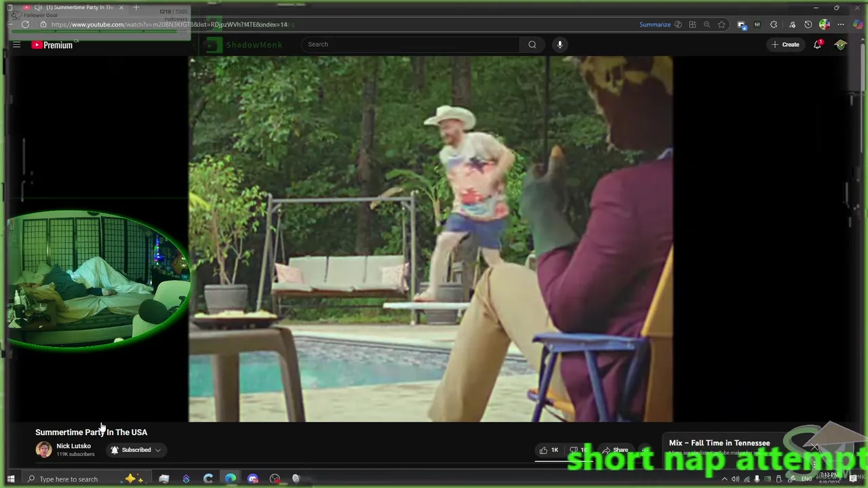Screen dimensions: 868x488
Task: Add page to favorites star icon
Action: (x=722, y=24)
